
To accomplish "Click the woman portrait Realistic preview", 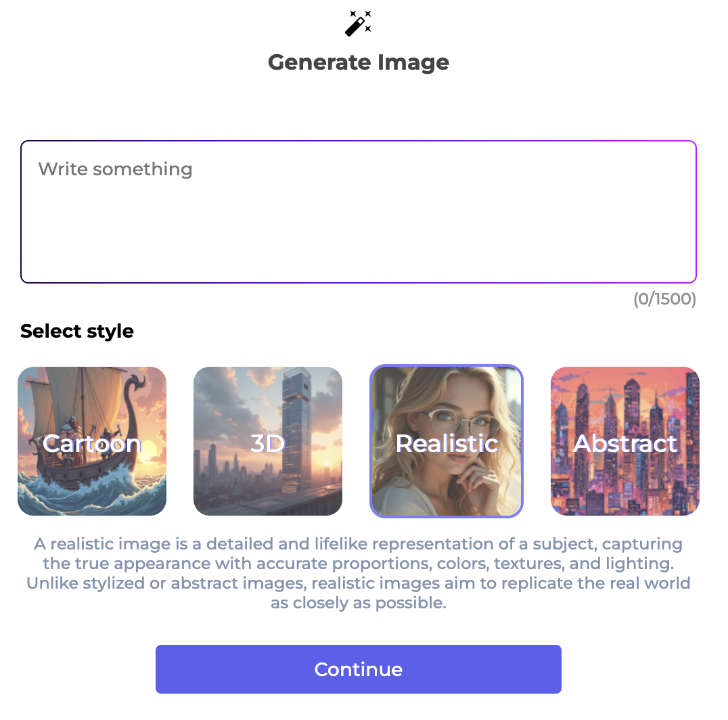I will click(447, 441).
